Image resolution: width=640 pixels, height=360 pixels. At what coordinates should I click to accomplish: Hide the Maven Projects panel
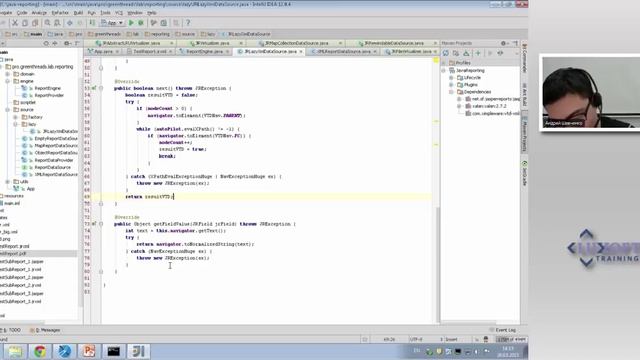click(x=515, y=43)
